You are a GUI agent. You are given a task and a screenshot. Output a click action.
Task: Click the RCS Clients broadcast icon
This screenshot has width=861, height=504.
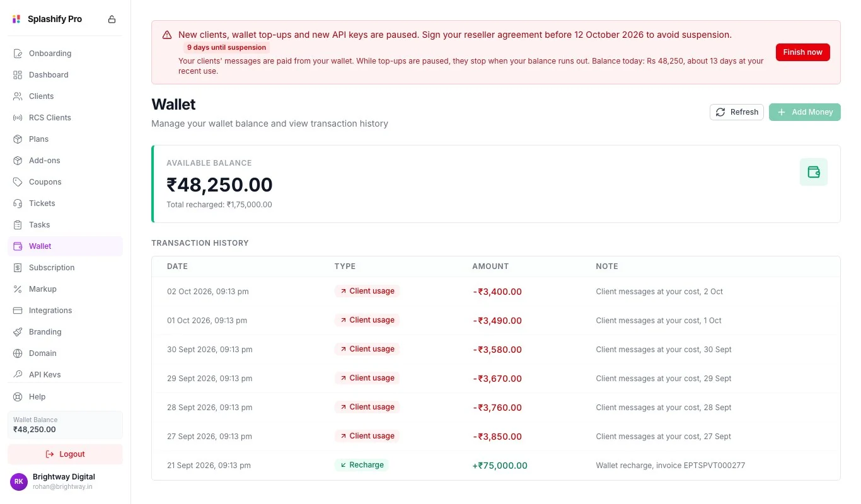[x=18, y=118]
